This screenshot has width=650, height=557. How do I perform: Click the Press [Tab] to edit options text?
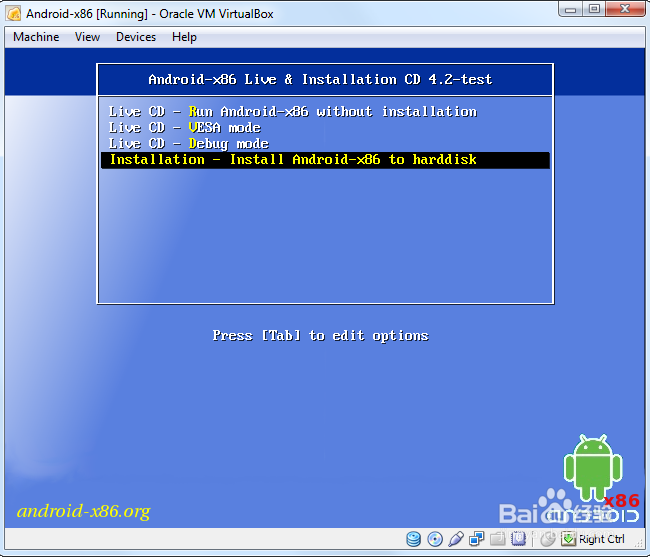(320, 335)
